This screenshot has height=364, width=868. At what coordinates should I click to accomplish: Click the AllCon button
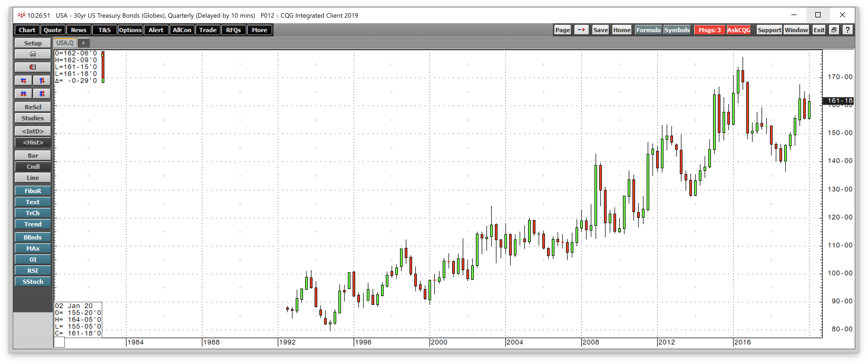coord(182,30)
